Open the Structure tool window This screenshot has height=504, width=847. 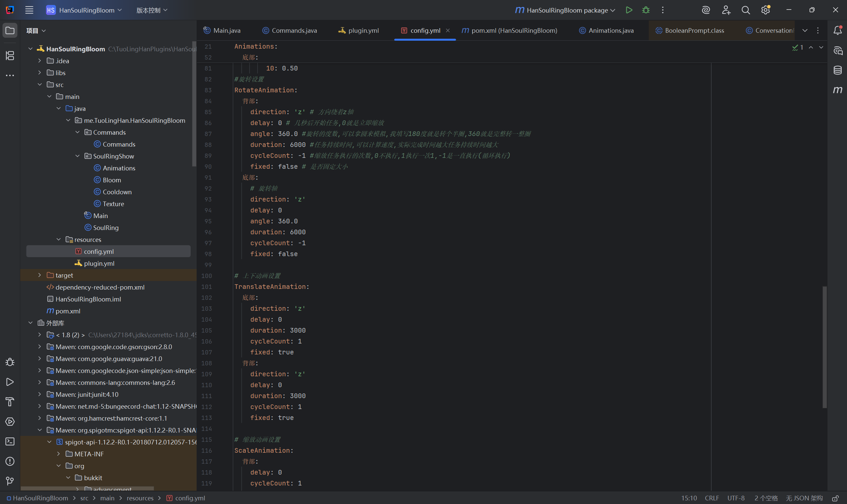point(10,55)
